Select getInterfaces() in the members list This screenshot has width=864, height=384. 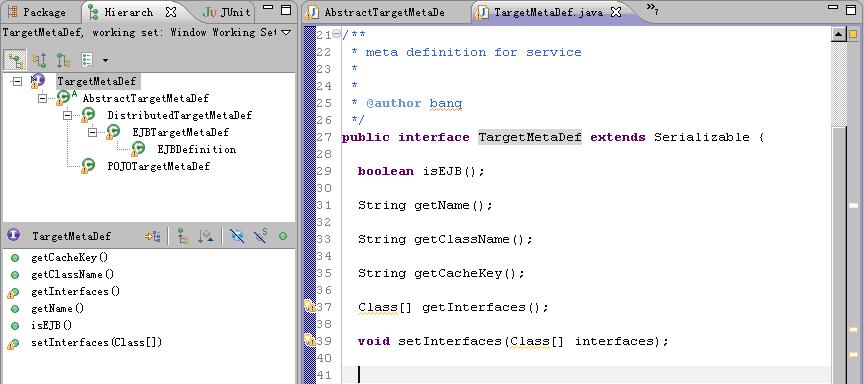[x=75, y=291]
